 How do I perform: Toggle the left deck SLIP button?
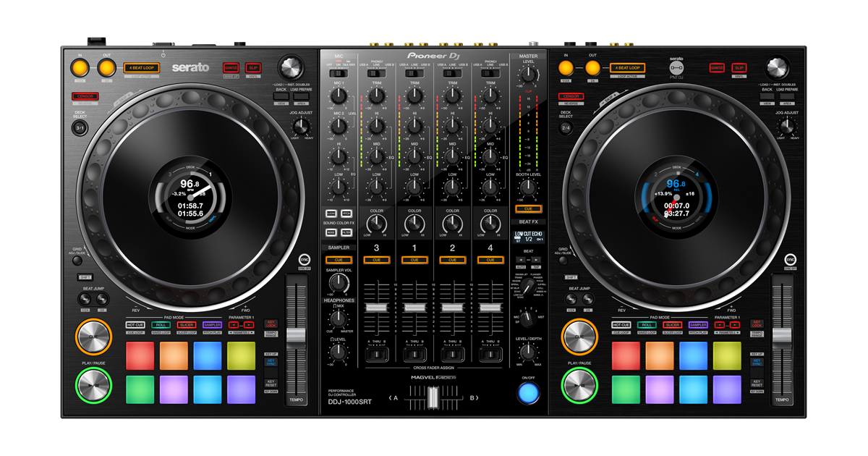252,67
